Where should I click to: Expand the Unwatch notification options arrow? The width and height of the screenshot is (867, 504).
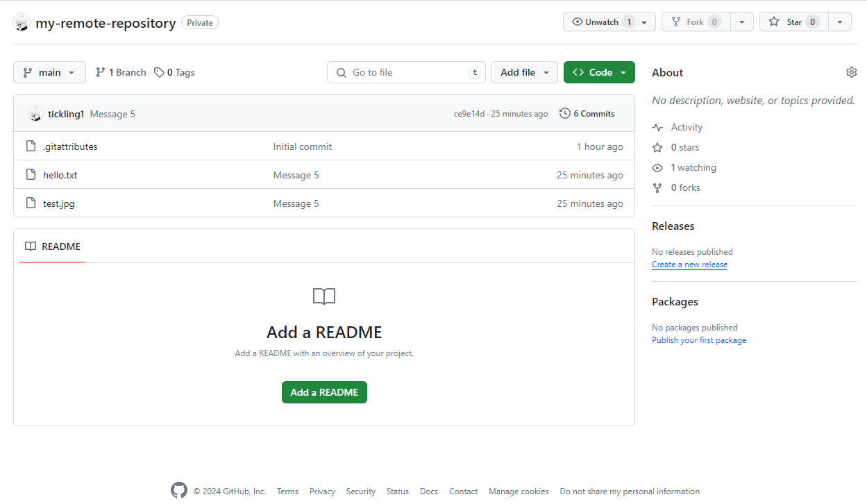coord(644,22)
